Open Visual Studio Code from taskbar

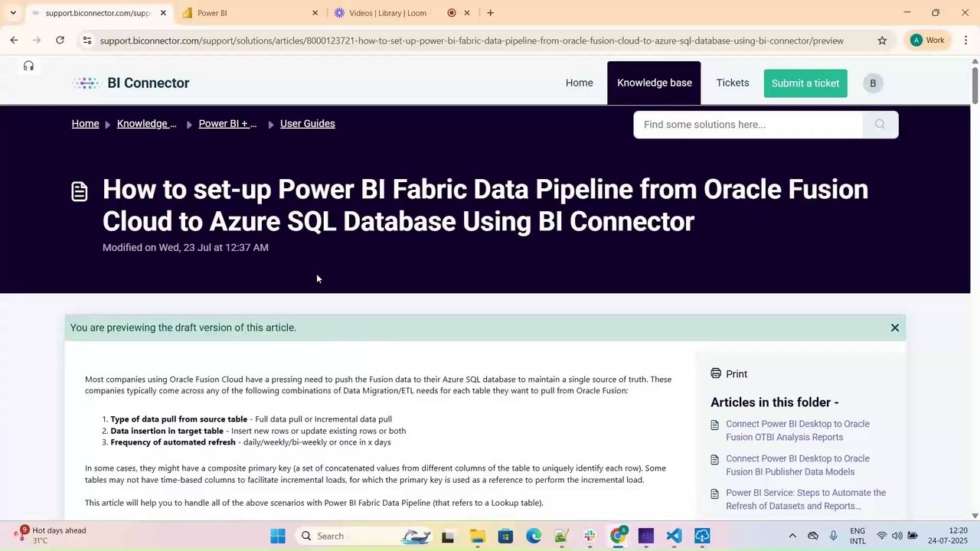click(674, 536)
